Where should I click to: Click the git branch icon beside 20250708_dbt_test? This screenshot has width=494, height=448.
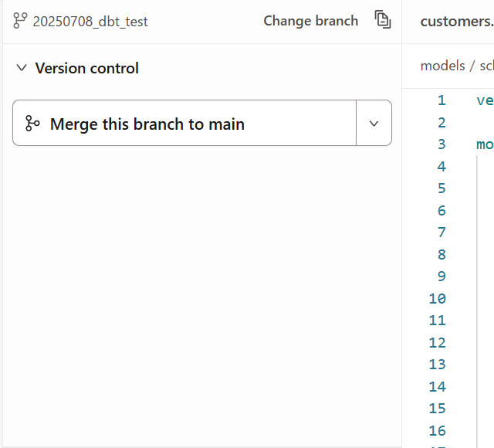point(20,21)
